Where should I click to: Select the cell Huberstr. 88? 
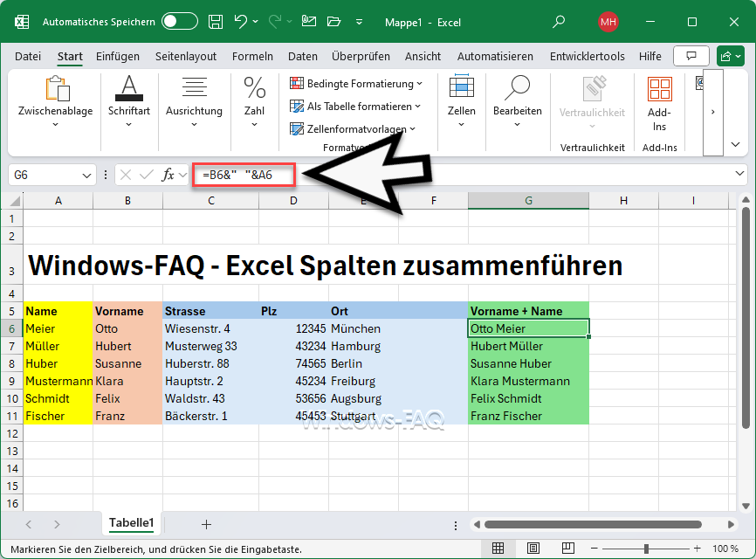coord(210,363)
